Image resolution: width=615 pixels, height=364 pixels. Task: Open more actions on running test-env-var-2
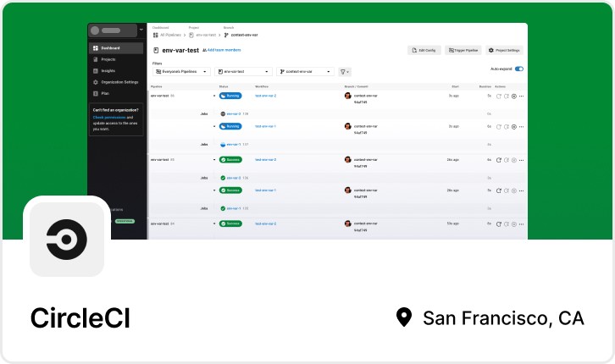(x=521, y=96)
